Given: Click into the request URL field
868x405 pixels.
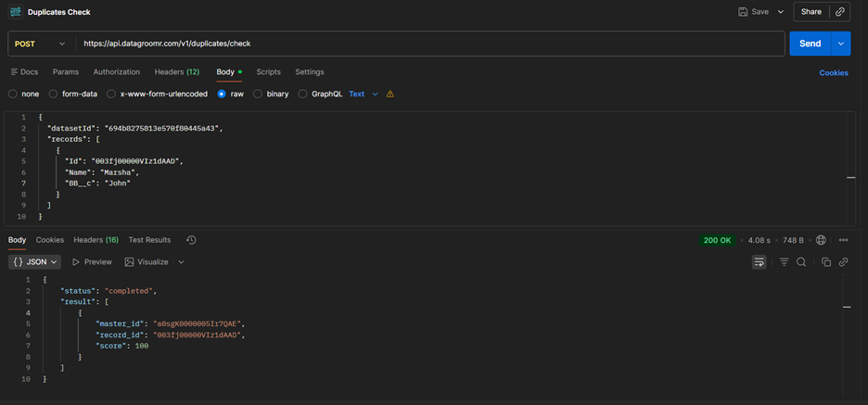Looking at the screenshot, I should 432,44.
